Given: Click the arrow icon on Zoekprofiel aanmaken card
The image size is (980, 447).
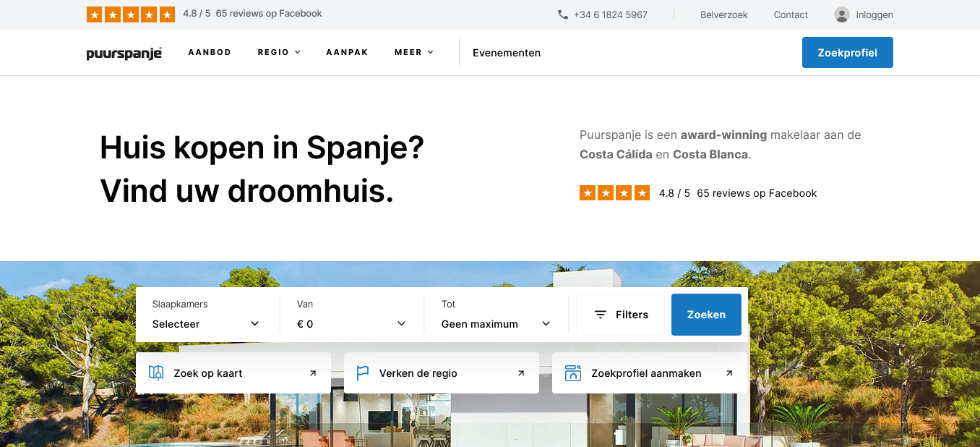Looking at the screenshot, I should [x=729, y=373].
